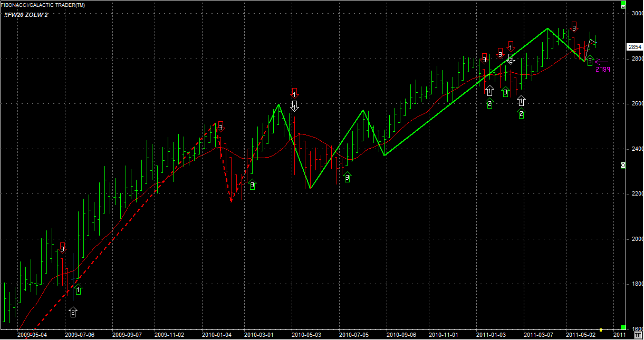Screen dimensions: 644x340
Task: Click the yellow marker on the date axis
Action: 601,329
